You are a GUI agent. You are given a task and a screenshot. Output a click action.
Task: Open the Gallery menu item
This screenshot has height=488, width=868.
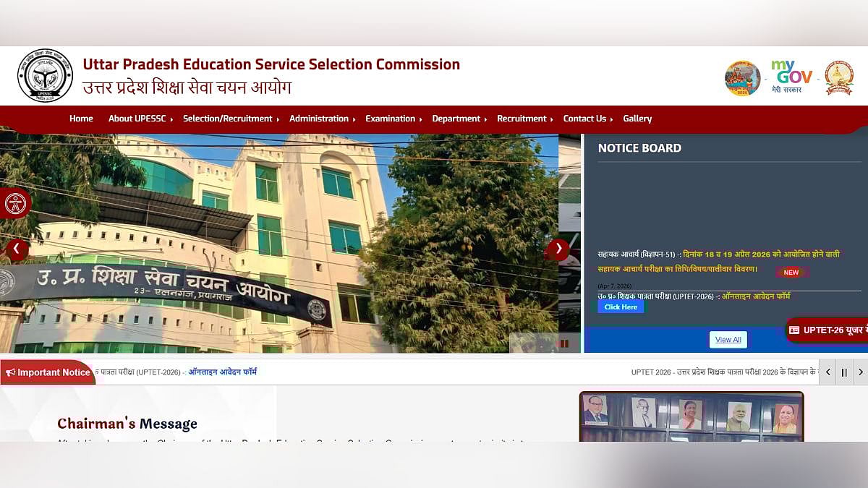(637, 119)
